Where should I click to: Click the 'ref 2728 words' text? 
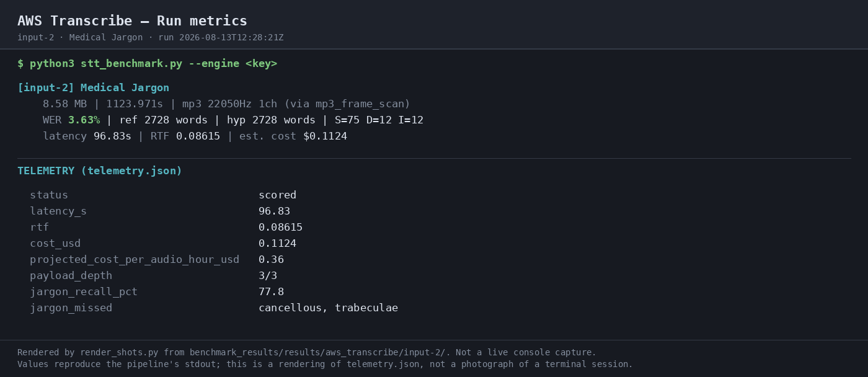pos(163,120)
